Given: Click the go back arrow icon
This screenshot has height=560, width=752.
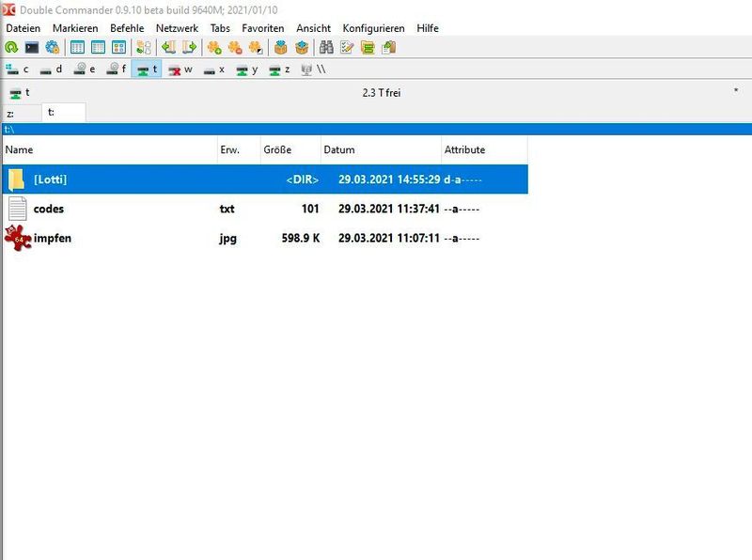Looking at the screenshot, I should [x=168, y=48].
